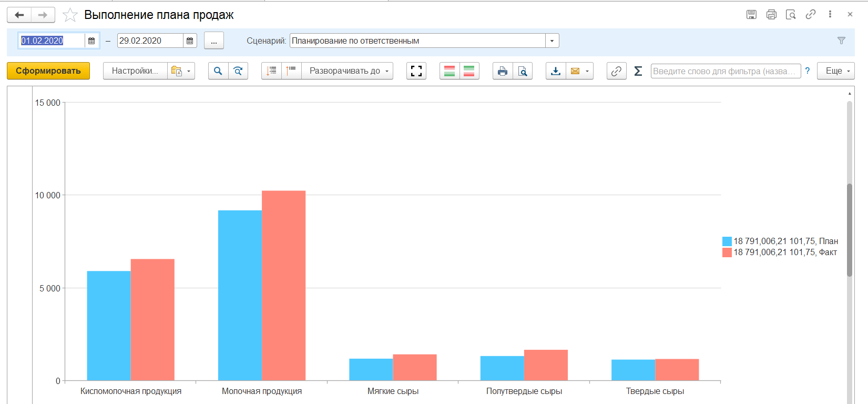Open the three-dot menu in the title bar
Screen dimensions: 868x404
coord(830,15)
